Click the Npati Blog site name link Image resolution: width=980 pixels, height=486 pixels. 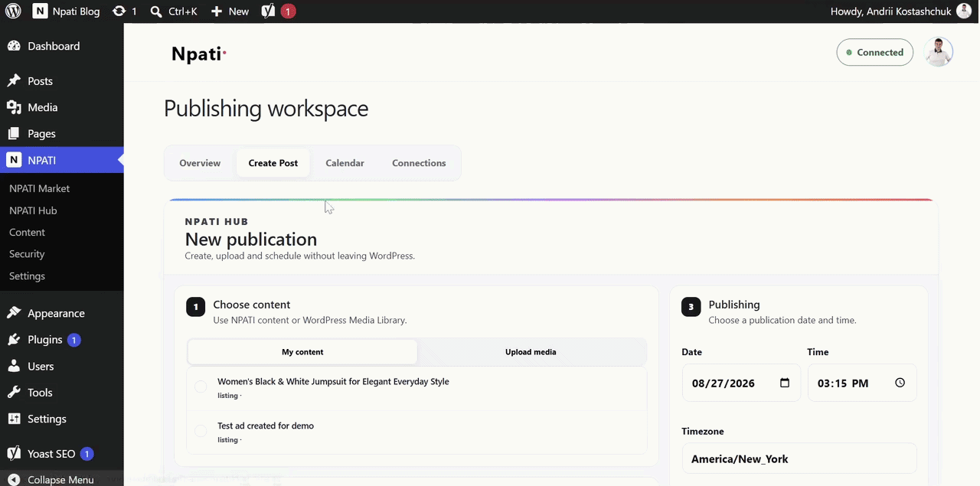[x=76, y=11]
